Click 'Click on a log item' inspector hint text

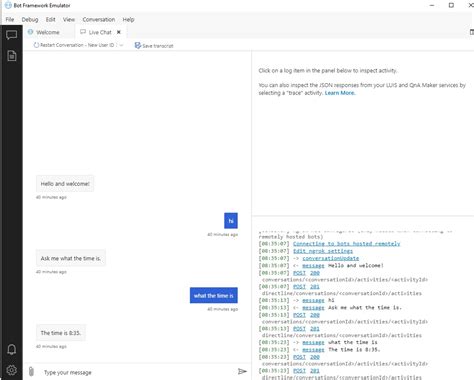[x=328, y=71]
